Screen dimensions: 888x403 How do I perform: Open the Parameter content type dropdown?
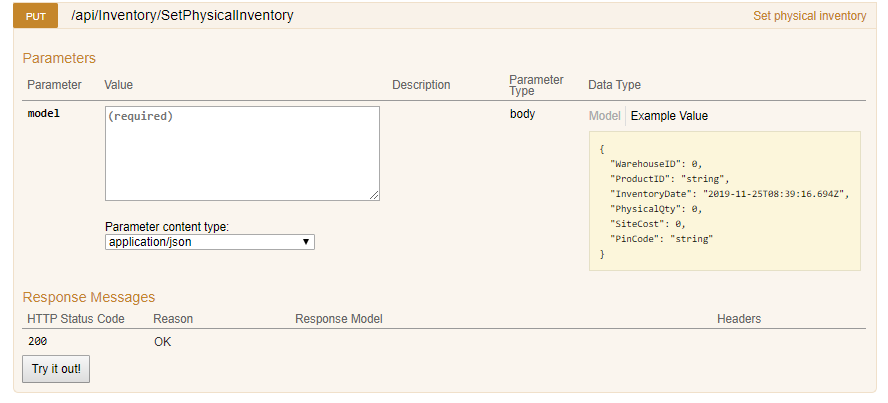(210, 242)
